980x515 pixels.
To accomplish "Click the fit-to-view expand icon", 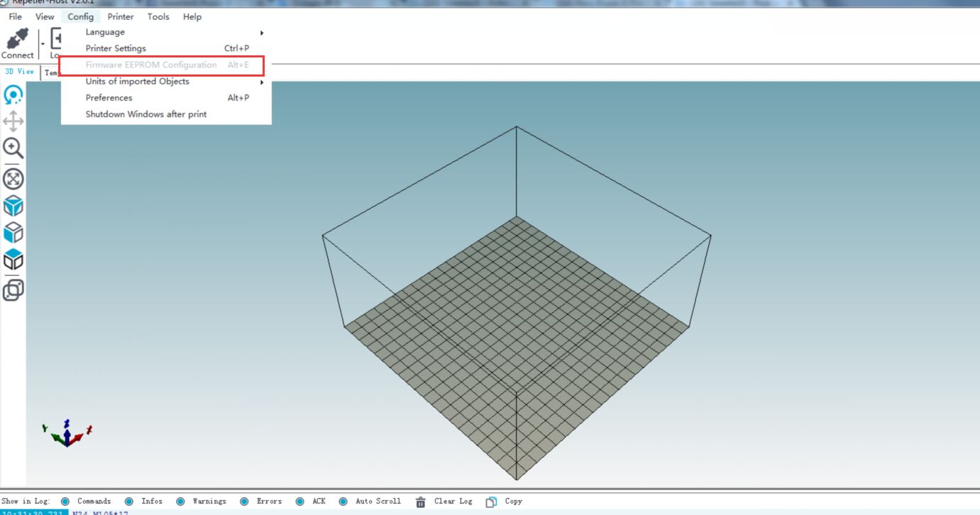I will coord(13,178).
